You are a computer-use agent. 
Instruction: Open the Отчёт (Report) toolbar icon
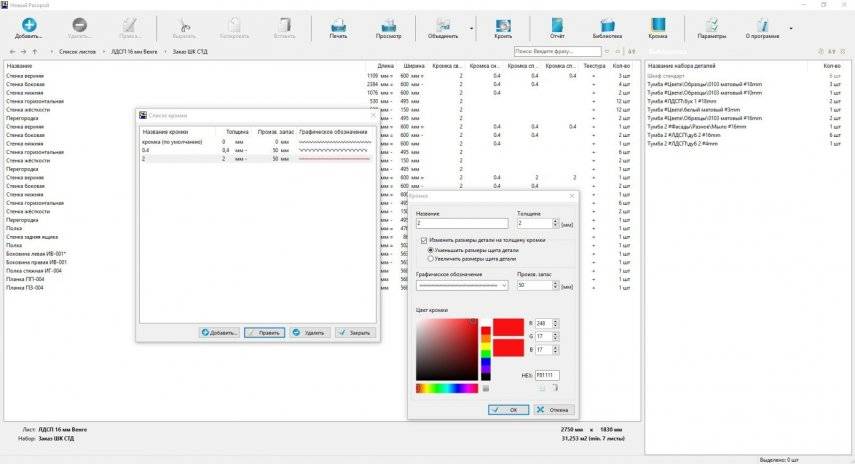[x=557, y=25]
